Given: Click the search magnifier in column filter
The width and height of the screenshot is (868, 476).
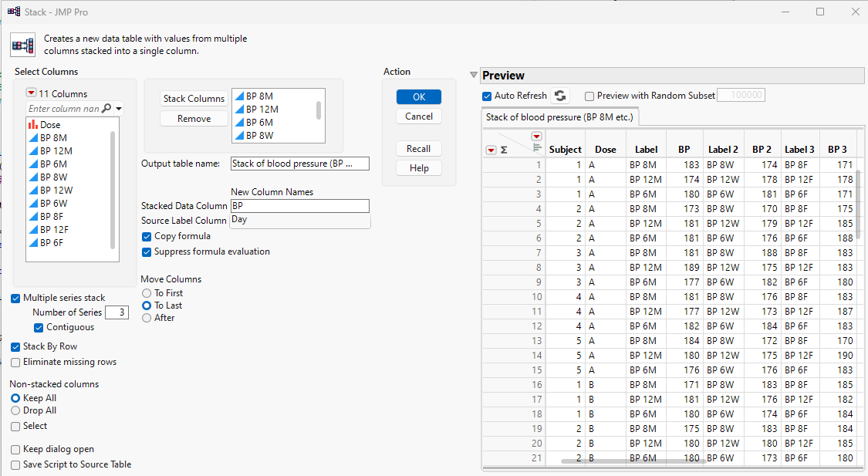Looking at the screenshot, I should [x=106, y=109].
